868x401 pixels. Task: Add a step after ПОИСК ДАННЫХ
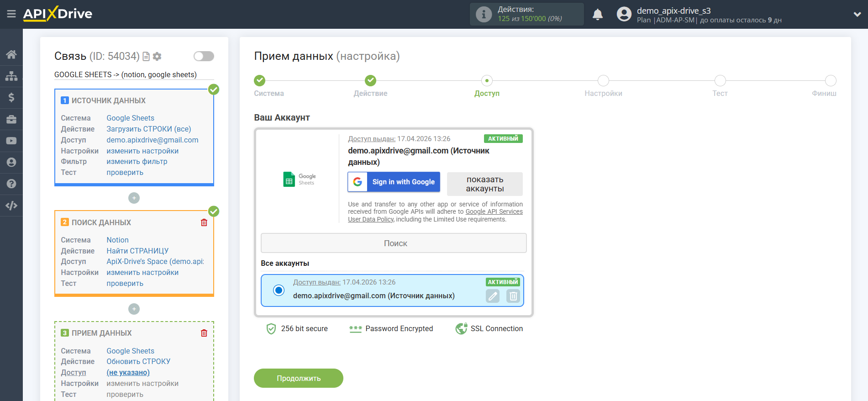[134, 309]
